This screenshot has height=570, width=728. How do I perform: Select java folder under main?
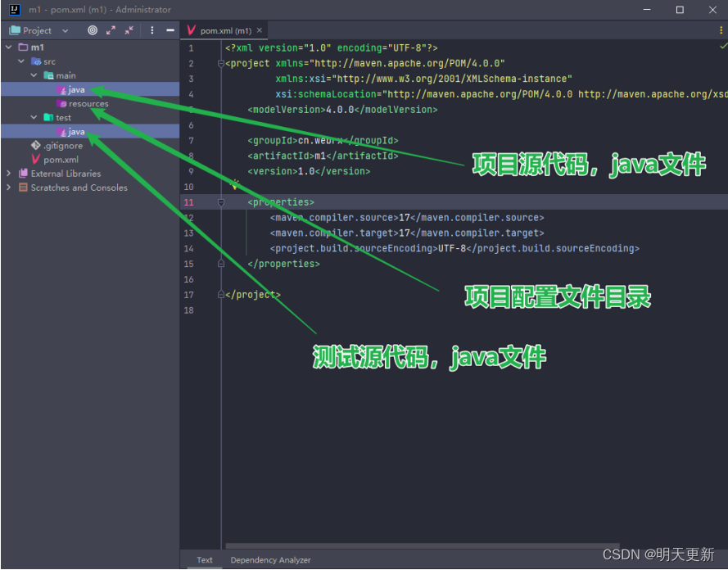tap(77, 89)
